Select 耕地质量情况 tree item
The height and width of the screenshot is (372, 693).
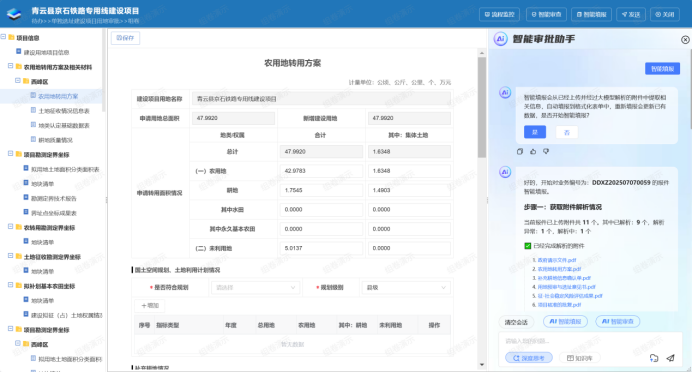[x=56, y=140]
